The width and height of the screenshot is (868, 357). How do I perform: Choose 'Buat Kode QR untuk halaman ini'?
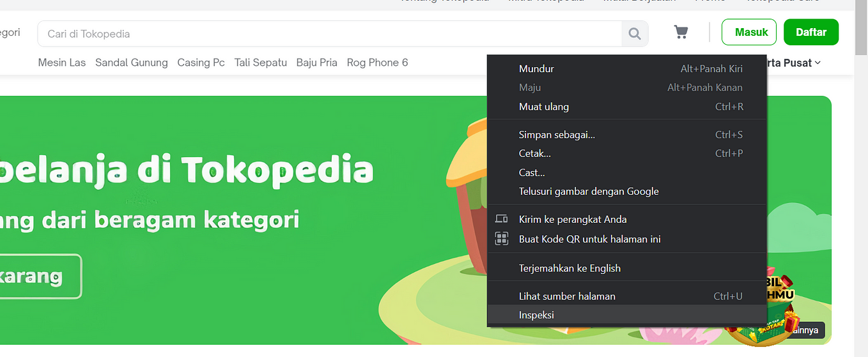(x=626, y=239)
